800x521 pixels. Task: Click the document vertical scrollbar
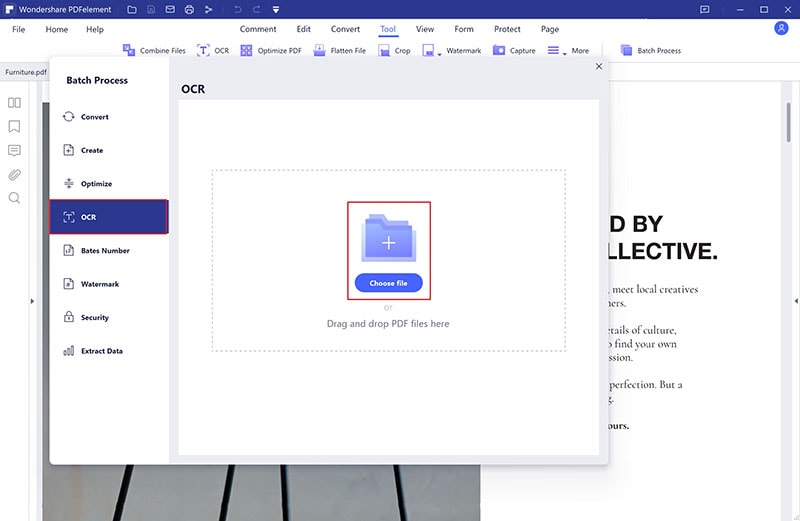788,122
